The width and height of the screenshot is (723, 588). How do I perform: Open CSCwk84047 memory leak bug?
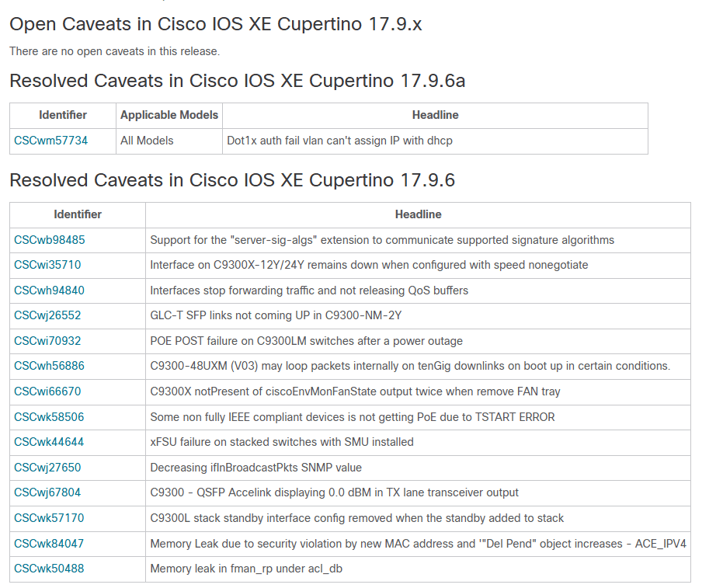point(49,544)
